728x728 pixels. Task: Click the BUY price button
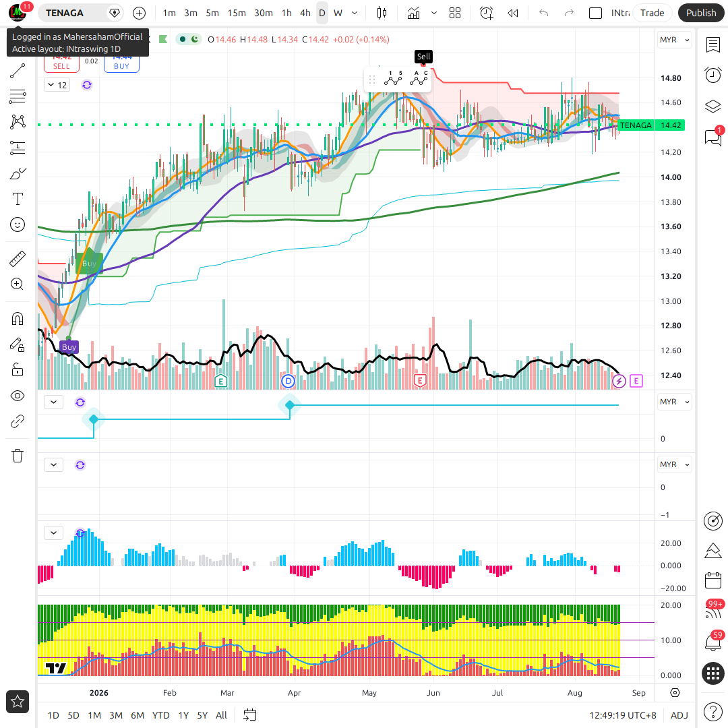[x=121, y=64]
